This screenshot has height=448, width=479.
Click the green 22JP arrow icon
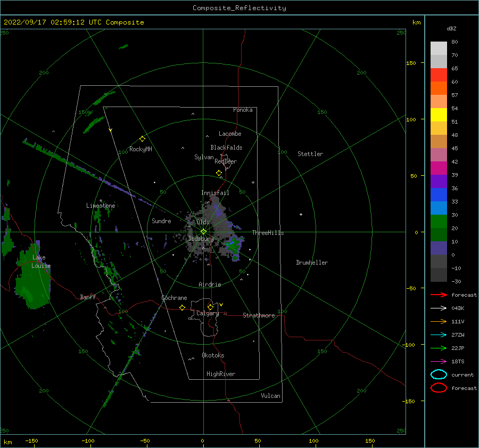point(439,348)
